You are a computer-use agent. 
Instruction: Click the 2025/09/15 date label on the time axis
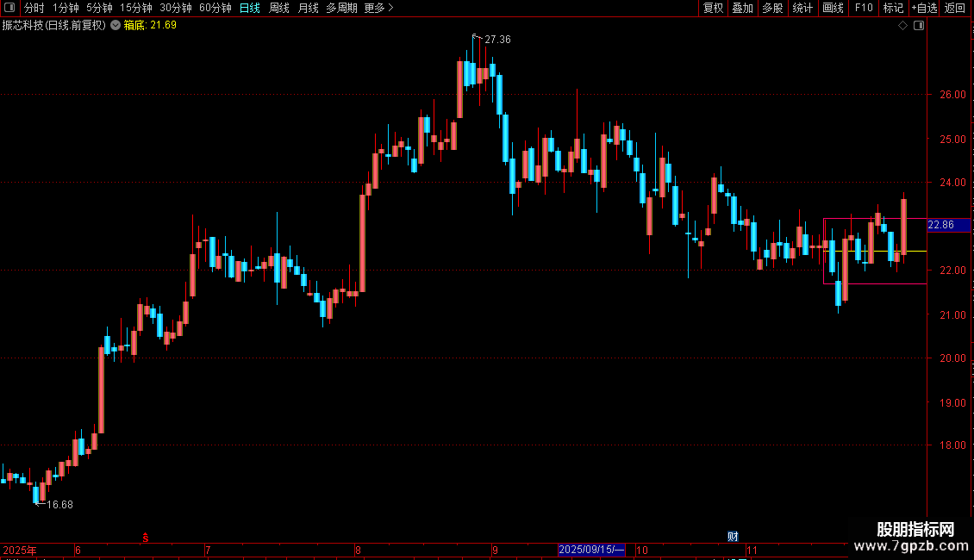(590, 550)
